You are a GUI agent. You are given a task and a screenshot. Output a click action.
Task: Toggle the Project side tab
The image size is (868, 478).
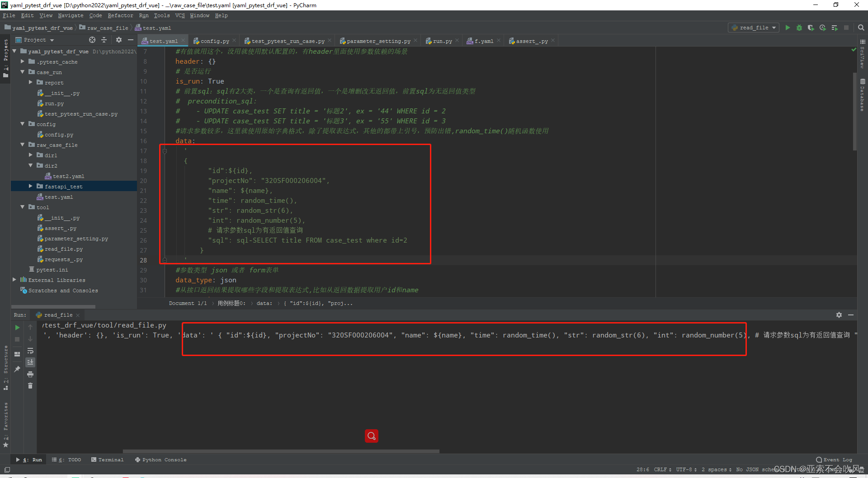pos(5,58)
